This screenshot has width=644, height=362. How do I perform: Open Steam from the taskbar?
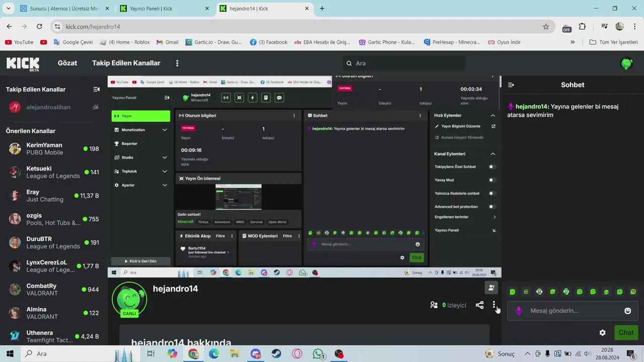(x=276, y=354)
